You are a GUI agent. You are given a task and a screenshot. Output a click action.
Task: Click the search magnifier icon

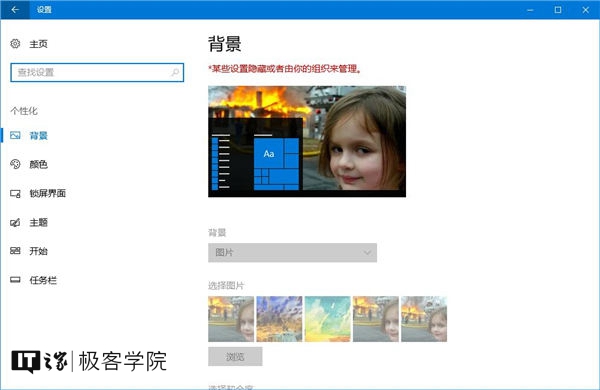click(x=175, y=72)
